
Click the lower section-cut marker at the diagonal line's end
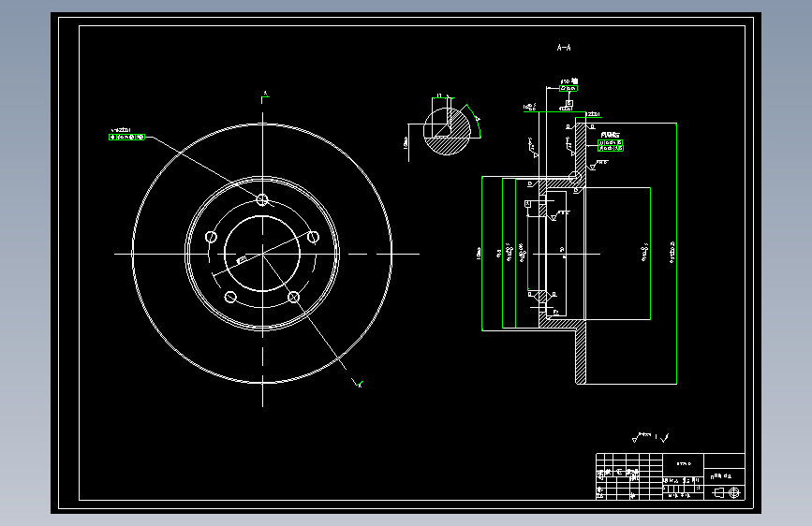359,384
